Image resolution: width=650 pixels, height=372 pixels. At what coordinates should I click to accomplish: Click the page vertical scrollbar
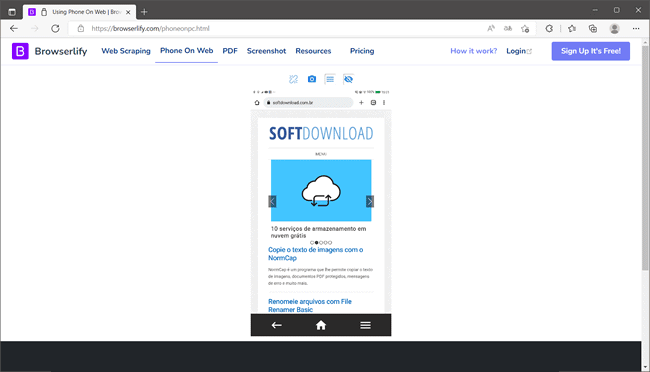click(645, 158)
